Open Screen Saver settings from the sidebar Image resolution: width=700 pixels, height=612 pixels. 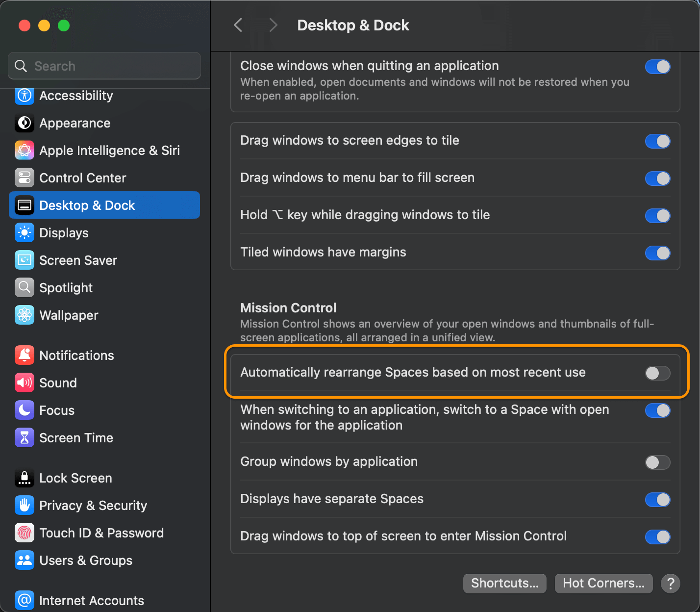click(77, 260)
